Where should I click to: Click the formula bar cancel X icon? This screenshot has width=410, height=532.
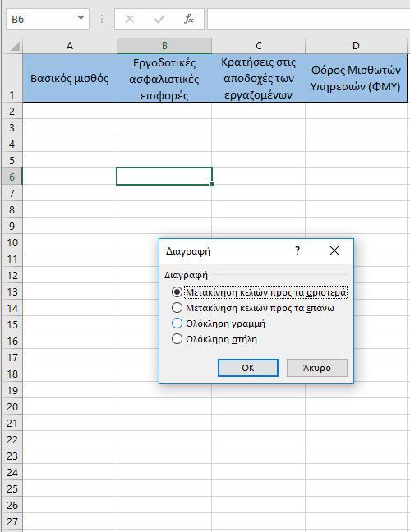point(130,19)
